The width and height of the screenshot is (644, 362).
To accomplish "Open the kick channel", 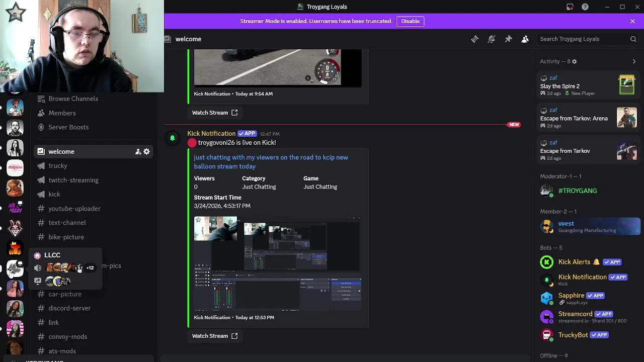I will click(93, 194).
